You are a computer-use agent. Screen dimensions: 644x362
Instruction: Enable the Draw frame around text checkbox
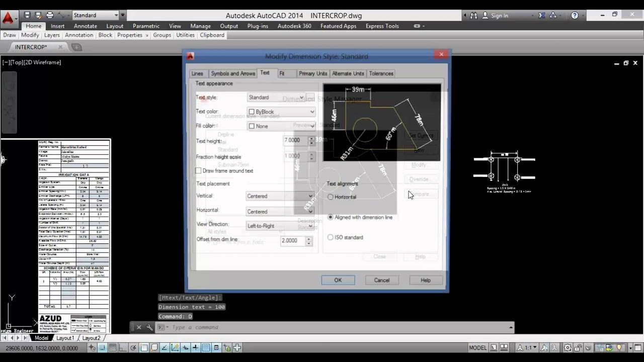pyautogui.click(x=198, y=171)
